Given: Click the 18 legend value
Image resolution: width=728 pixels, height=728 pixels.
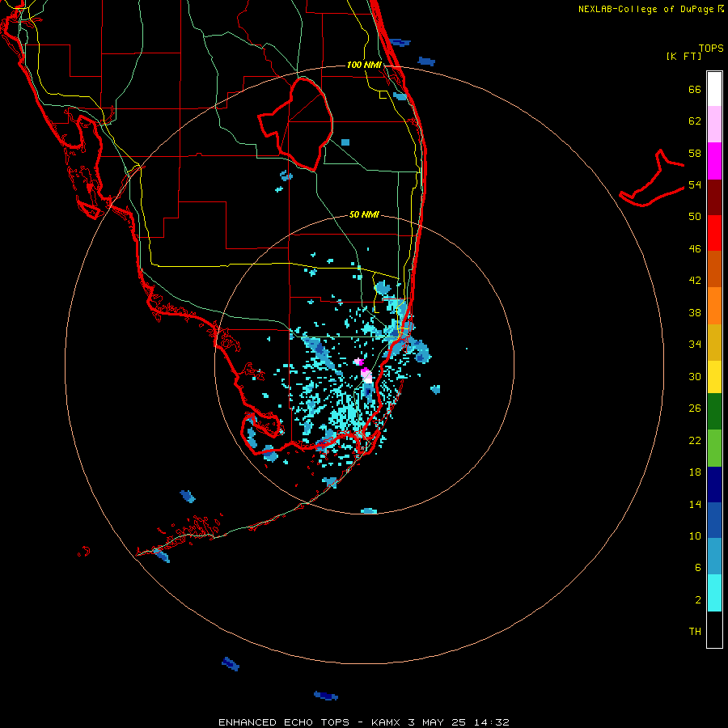Looking at the screenshot, I should click(x=695, y=472).
